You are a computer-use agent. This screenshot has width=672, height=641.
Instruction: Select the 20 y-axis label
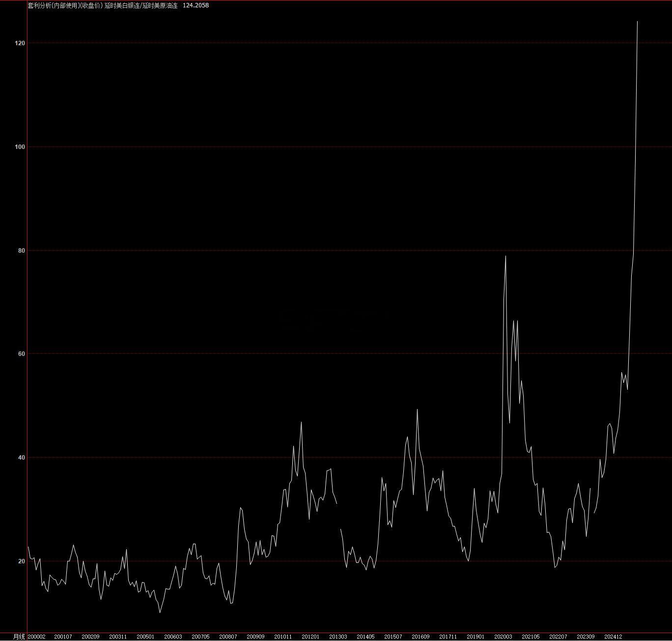(x=21, y=561)
